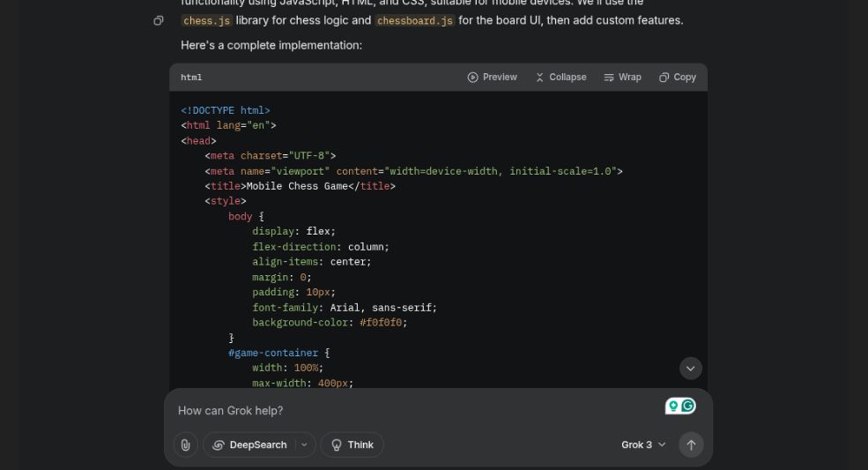Click the lightbulb extension icon in the input box
Screen dimensions: 868x470
tap(673, 407)
